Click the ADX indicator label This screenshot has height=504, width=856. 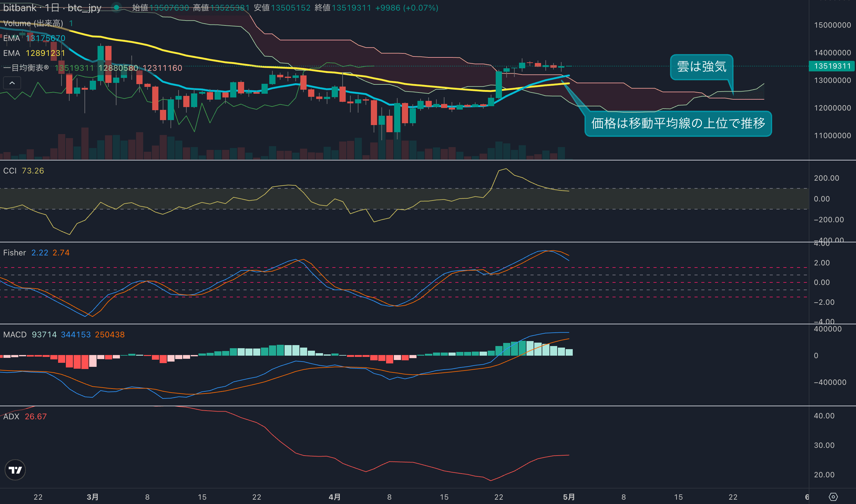point(11,416)
